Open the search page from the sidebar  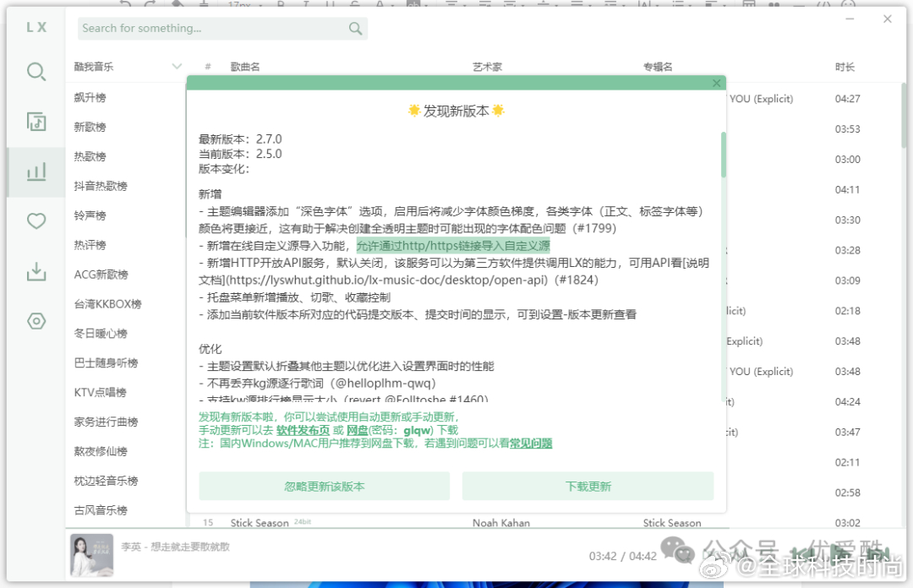point(36,72)
